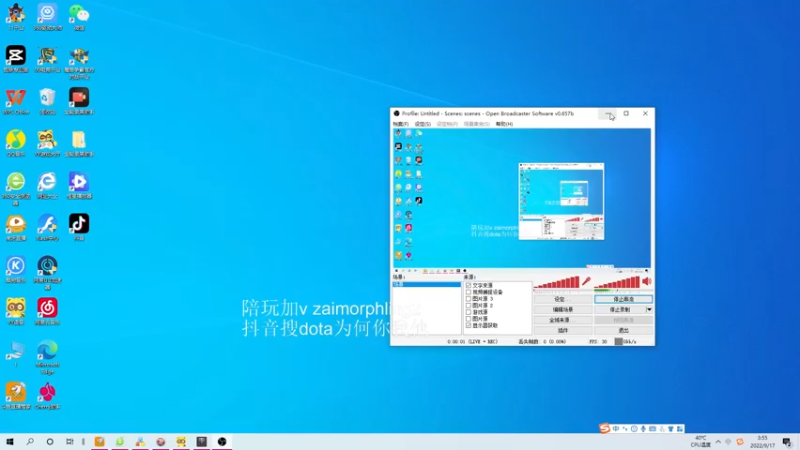Click the taskbar clock and date

(x=763, y=442)
